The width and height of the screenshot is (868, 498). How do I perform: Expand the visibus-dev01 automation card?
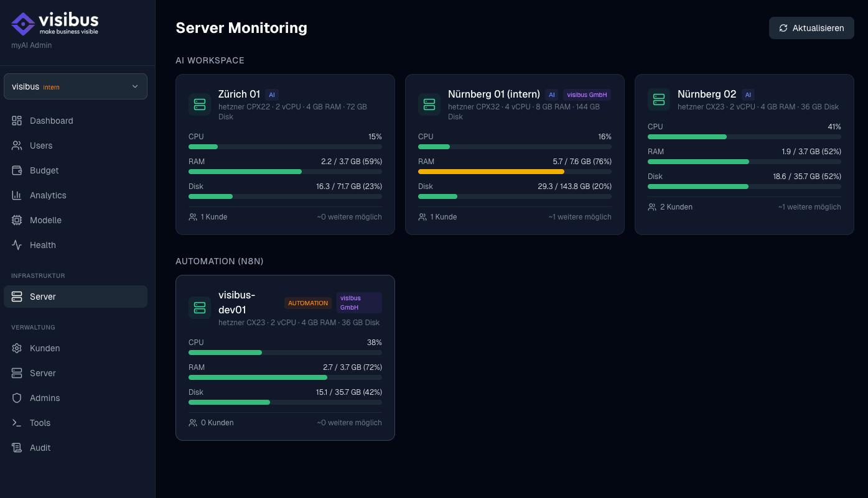pyautogui.click(x=285, y=357)
